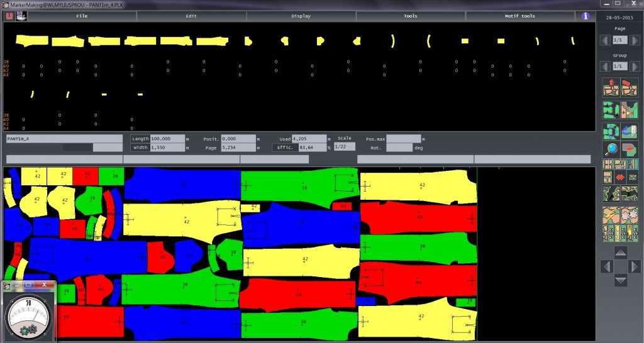Click the Length value field
This screenshot has width=644, height=343.
pyautogui.click(x=168, y=138)
